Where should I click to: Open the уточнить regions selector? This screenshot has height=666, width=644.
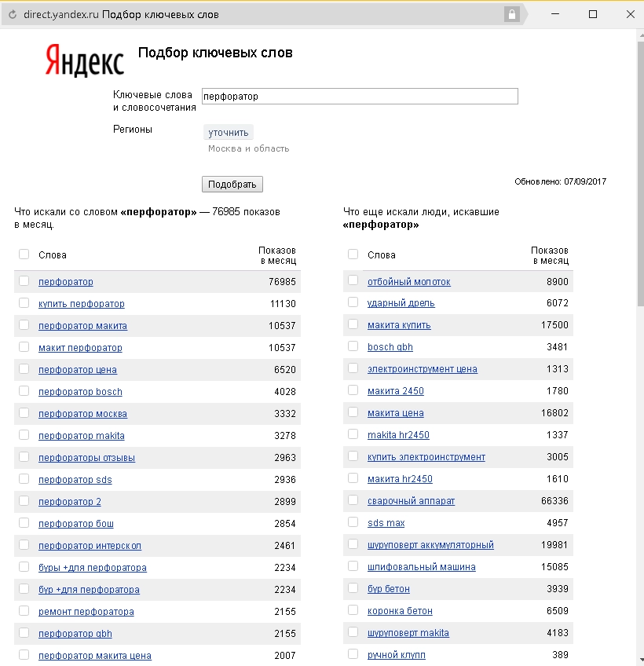229,133
